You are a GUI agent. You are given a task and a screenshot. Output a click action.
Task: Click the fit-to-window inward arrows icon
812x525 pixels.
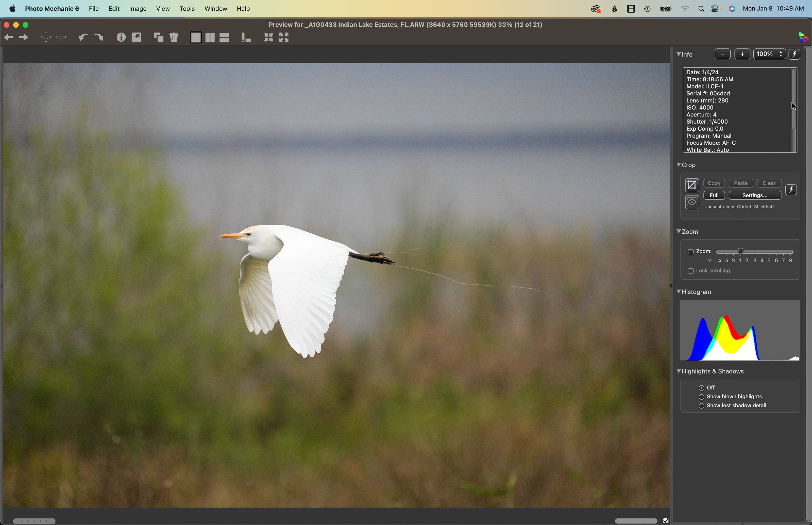click(x=269, y=38)
